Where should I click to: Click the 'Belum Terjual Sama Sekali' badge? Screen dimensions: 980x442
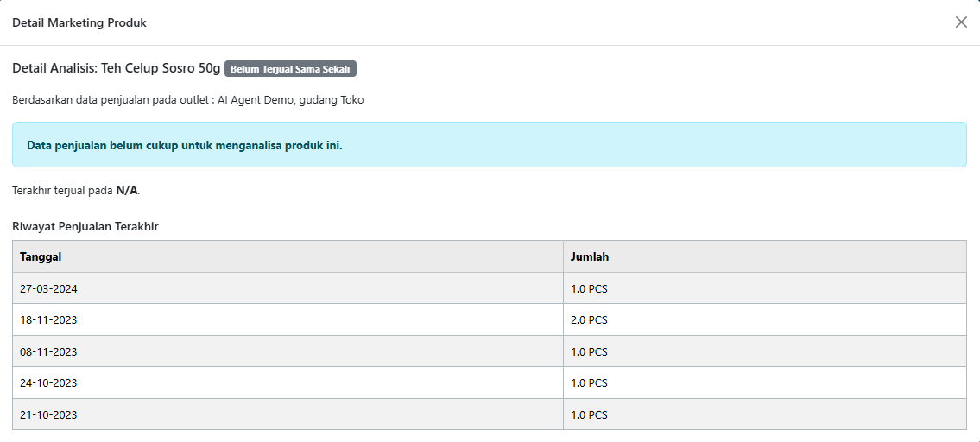[x=290, y=69]
